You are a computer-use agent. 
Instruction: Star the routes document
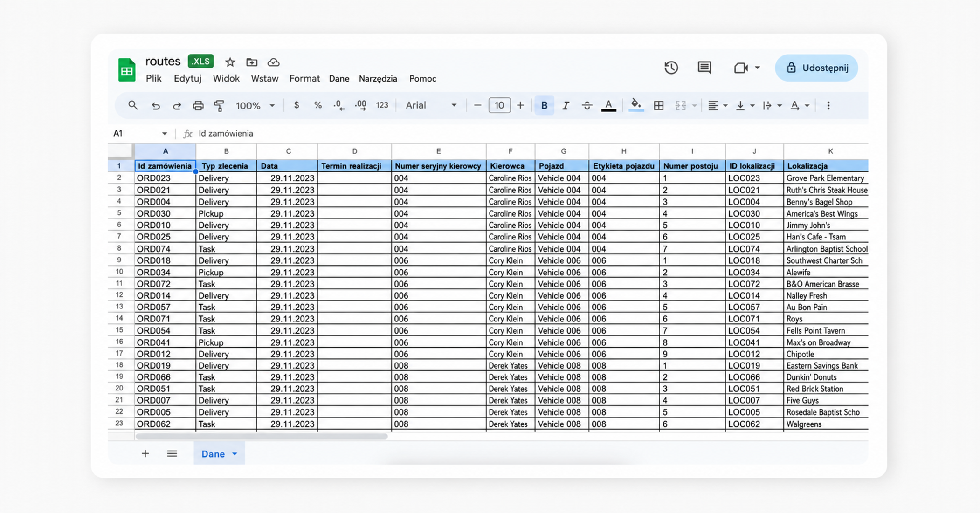pos(230,62)
